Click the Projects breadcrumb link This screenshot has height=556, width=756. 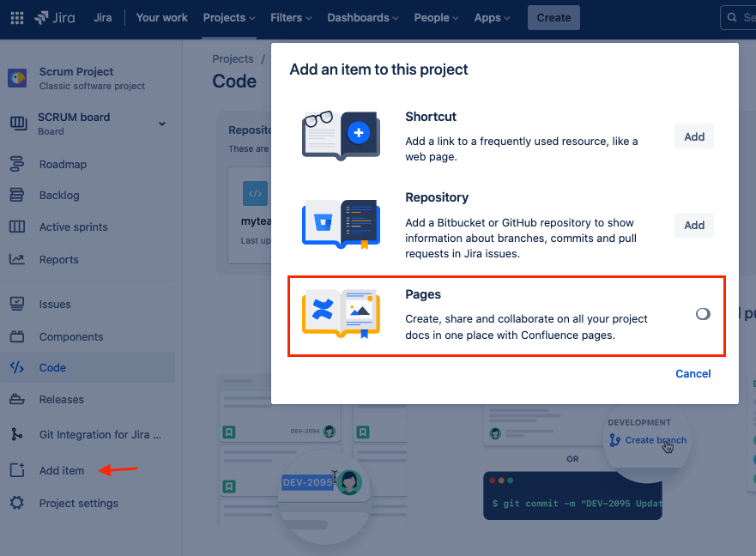pyautogui.click(x=233, y=59)
